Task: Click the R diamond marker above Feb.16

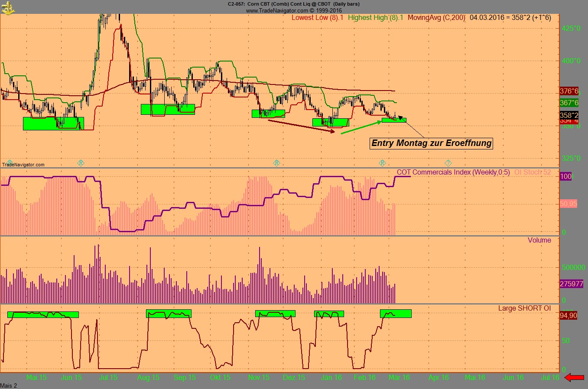Action: point(382,163)
